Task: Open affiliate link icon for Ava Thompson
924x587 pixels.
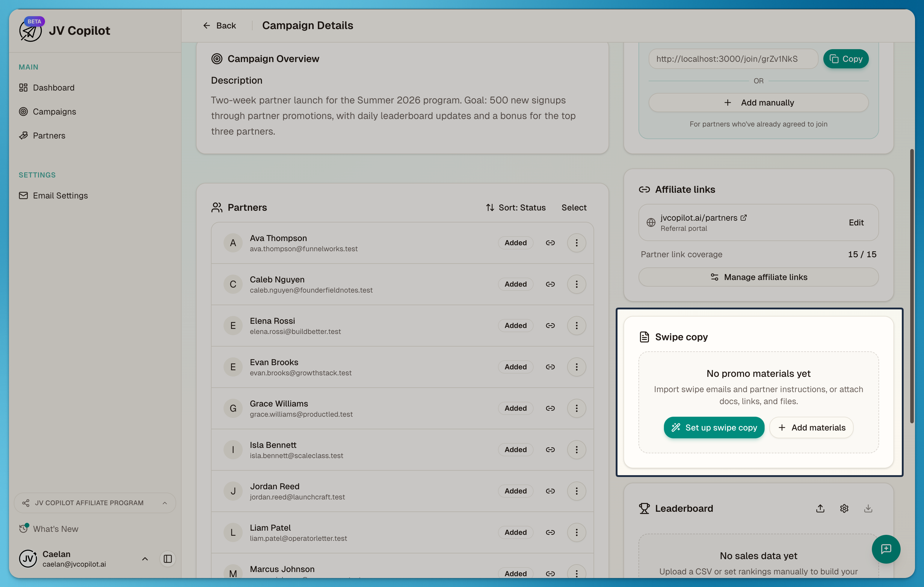Action: [x=550, y=243]
